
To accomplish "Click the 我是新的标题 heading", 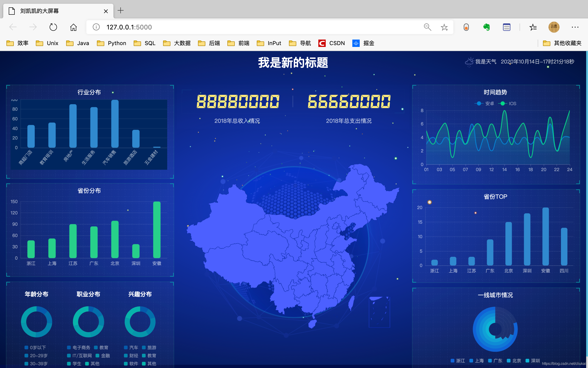I will [x=293, y=63].
